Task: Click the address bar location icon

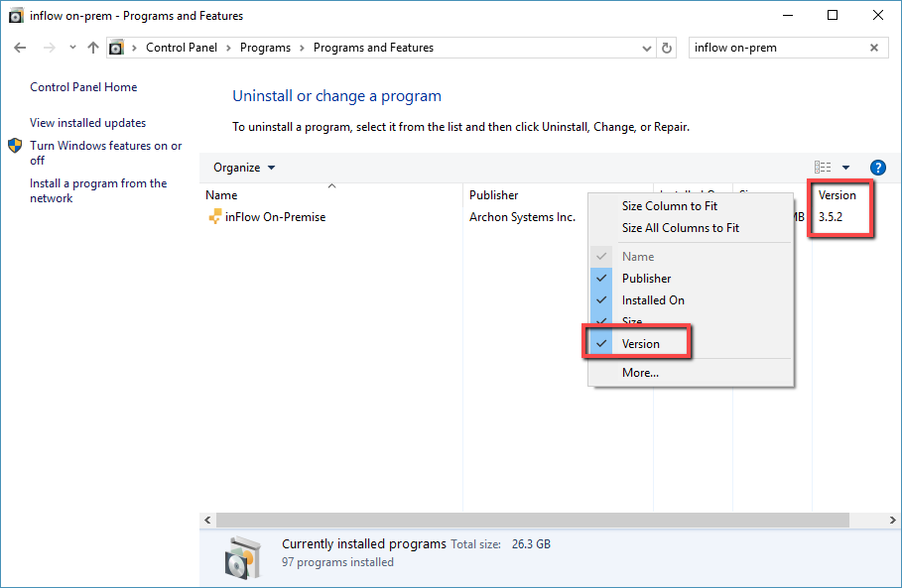Action: [x=117, y=48]
